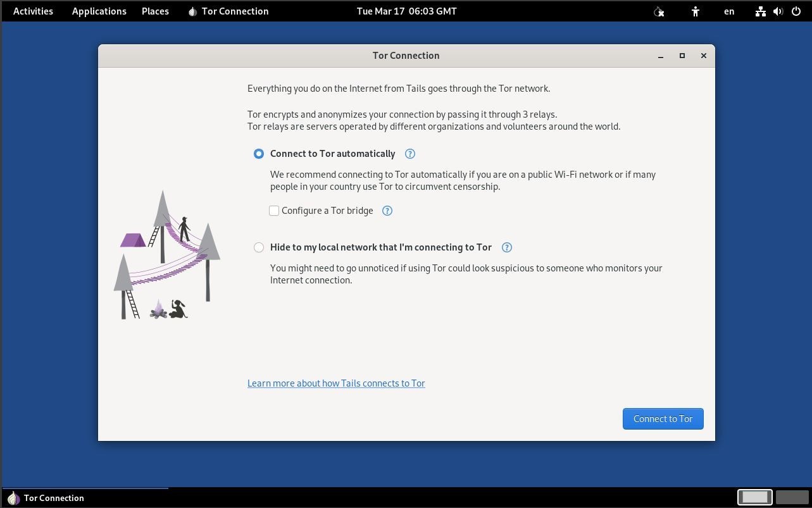
Task: Click the power icon in top bar
Action: pyautogui.click(x=796, y=11)
